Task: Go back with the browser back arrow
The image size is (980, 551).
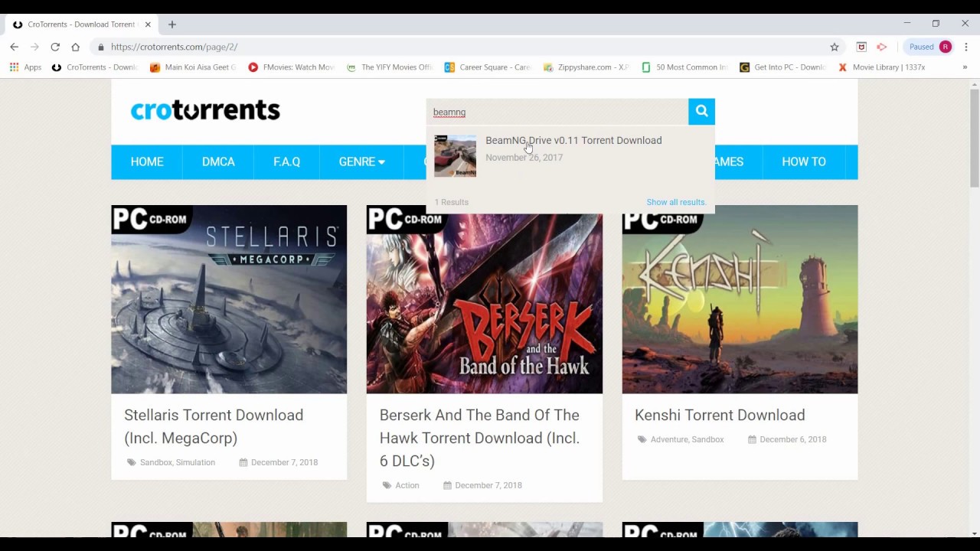Action: tap(14, 47)
